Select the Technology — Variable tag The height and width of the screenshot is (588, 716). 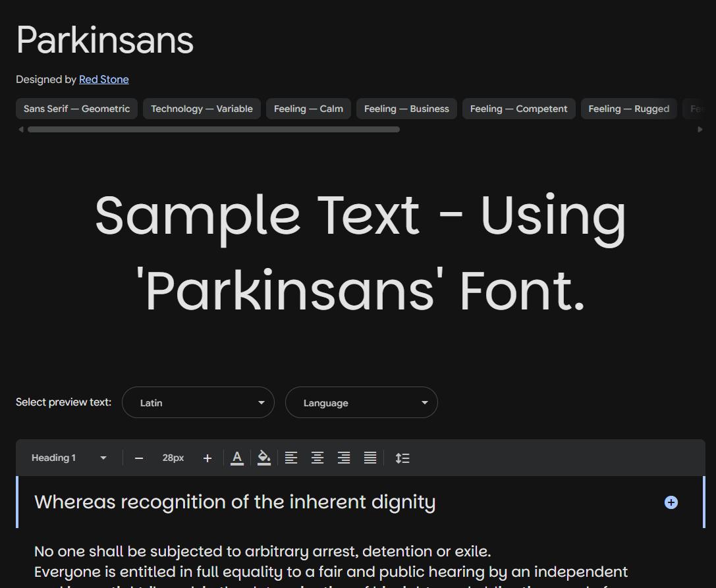pos(202,109)
